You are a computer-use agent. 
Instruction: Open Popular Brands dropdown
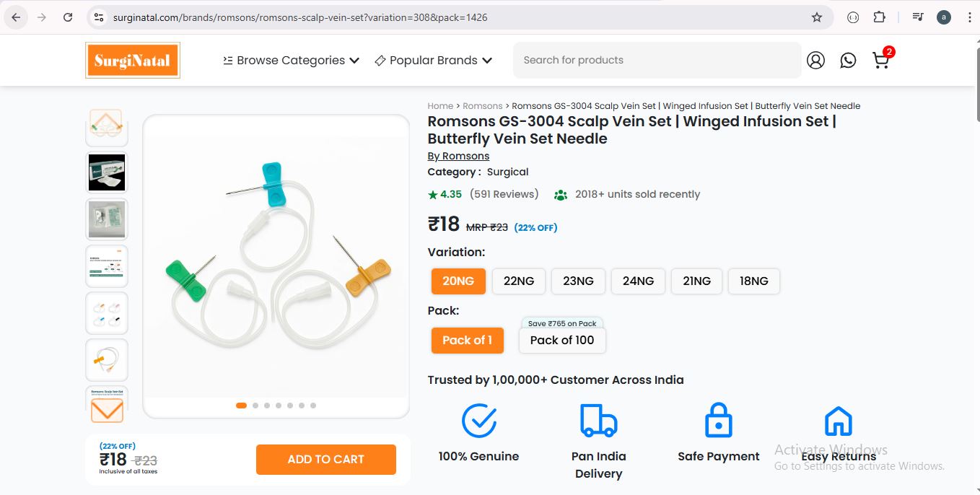434,61
